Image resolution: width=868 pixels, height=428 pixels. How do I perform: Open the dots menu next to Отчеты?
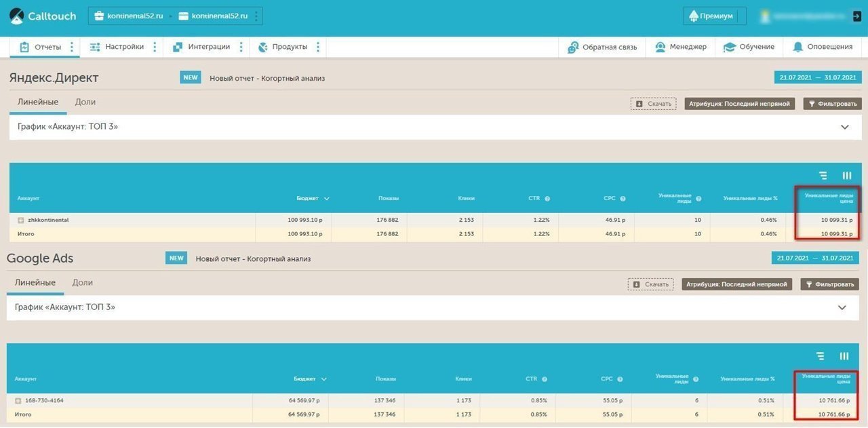click(x=72, y=47)
